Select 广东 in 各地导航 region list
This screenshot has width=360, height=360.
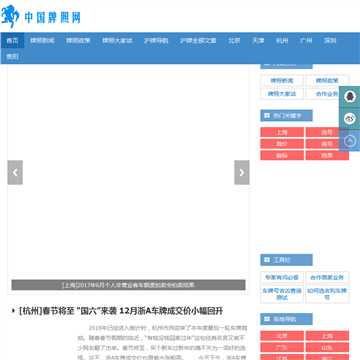(x=282, y=347)
